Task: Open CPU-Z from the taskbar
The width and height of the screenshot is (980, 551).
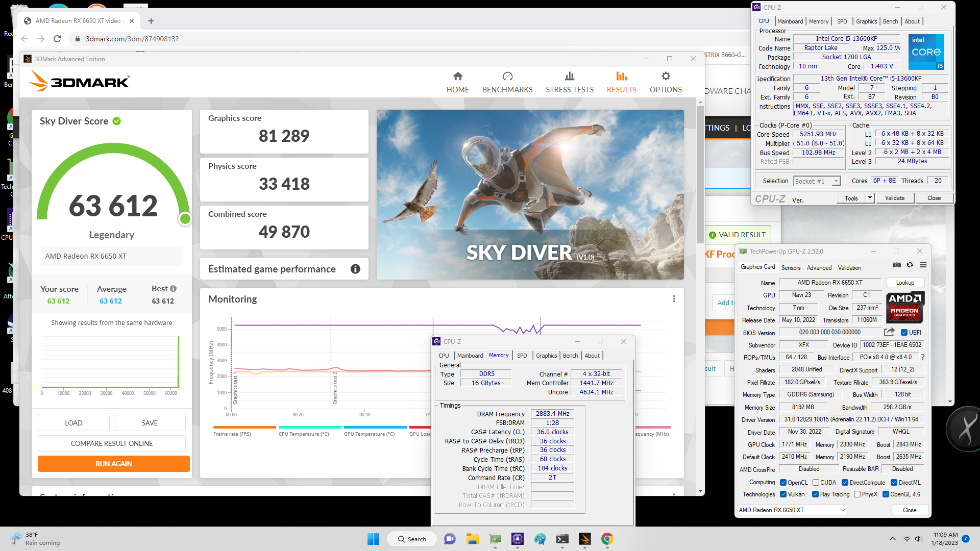Action: coord(518,539)
